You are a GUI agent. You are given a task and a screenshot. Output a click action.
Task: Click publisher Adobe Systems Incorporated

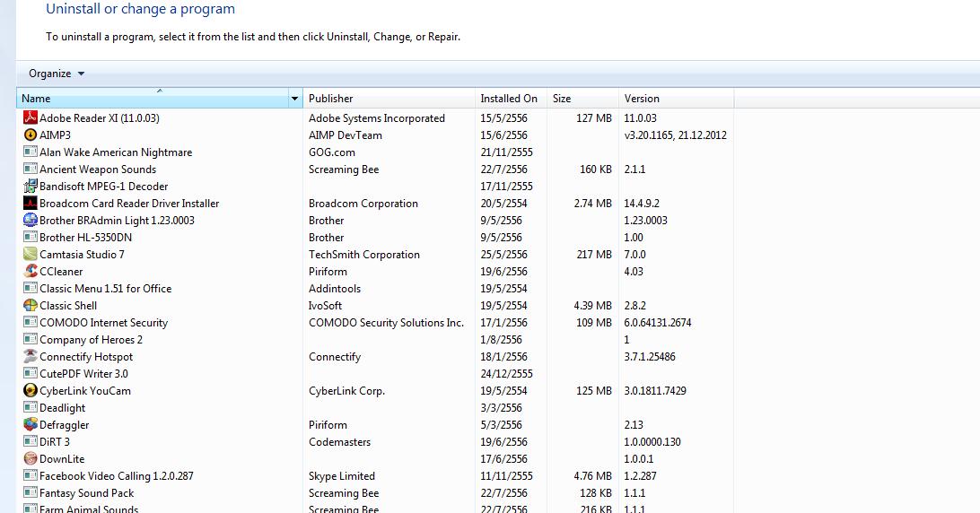click(x=377, y=118)
